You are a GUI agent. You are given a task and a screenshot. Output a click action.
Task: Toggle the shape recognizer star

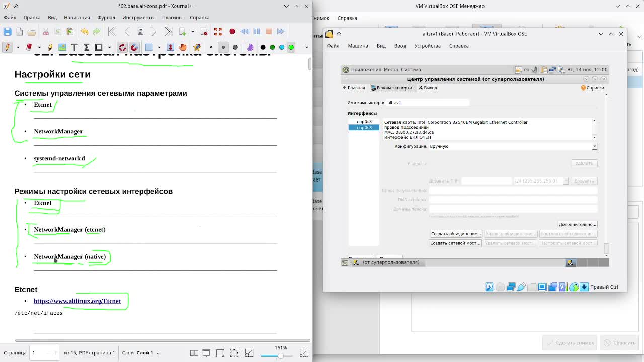pyautogui.click(x=197, y=47)
